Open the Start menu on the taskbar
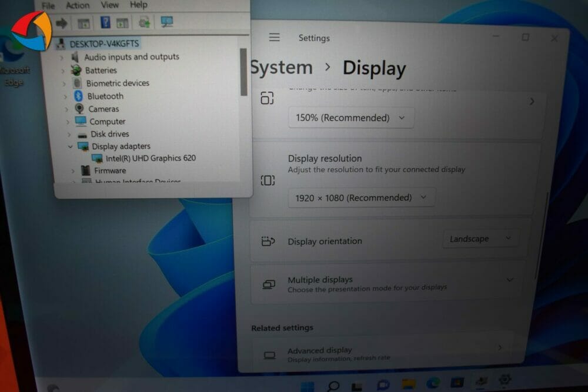 (308, 386)
